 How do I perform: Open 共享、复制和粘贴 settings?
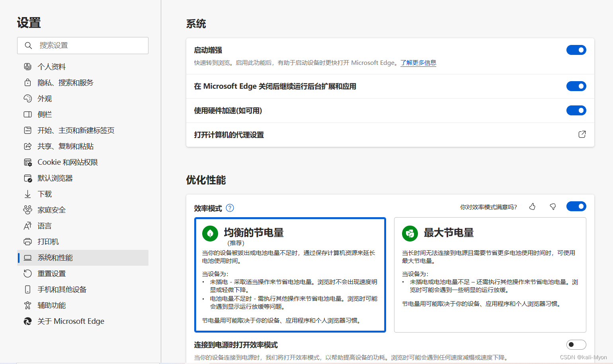[83, 146]
